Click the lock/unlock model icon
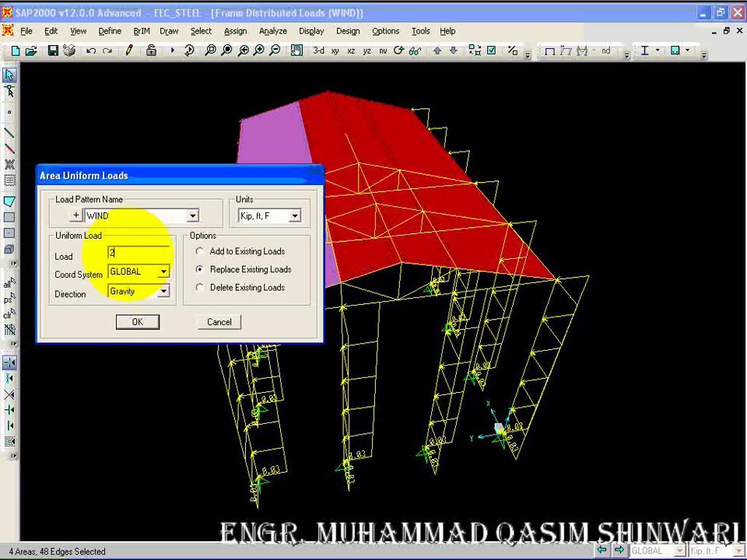 coord(151,50)
